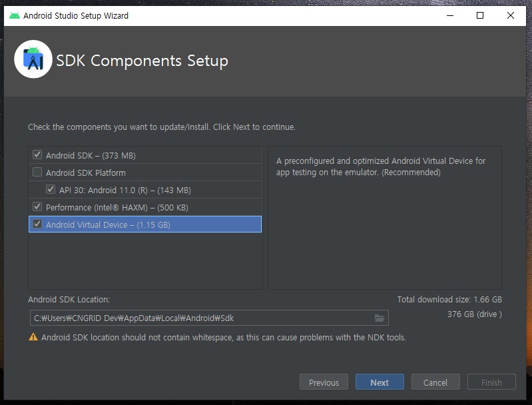Select the Android SDK – (373 MB) row
The image size is (532, 405).
pos(145,155)
